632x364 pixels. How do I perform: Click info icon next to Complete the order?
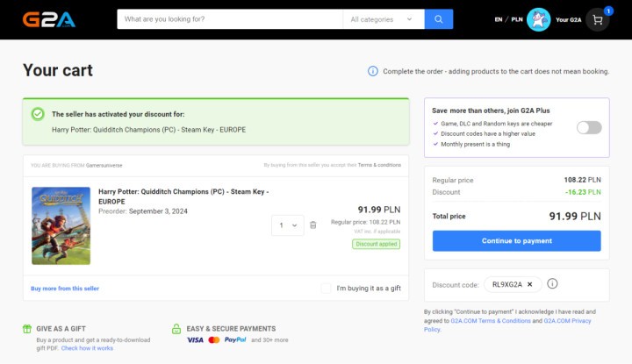point(373,71)
